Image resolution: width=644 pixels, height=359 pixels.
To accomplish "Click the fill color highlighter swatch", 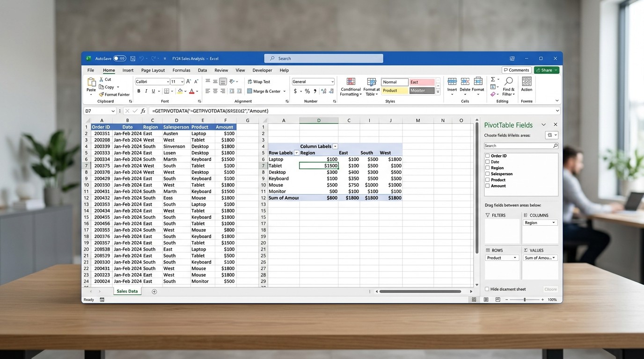I will [x=180, y=91].
